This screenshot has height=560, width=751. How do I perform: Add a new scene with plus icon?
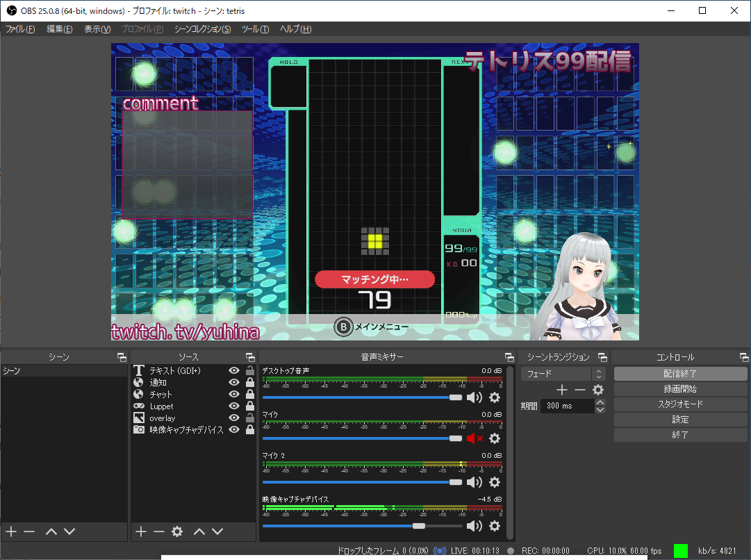pos(11,532)
